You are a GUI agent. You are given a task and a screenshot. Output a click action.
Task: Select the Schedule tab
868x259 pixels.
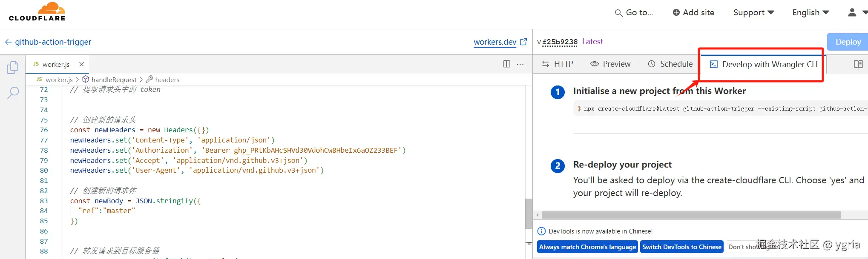click(670, 64)
